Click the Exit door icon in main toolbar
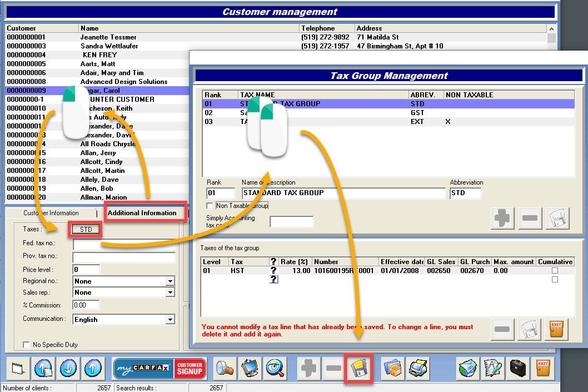 click(544, 369)
